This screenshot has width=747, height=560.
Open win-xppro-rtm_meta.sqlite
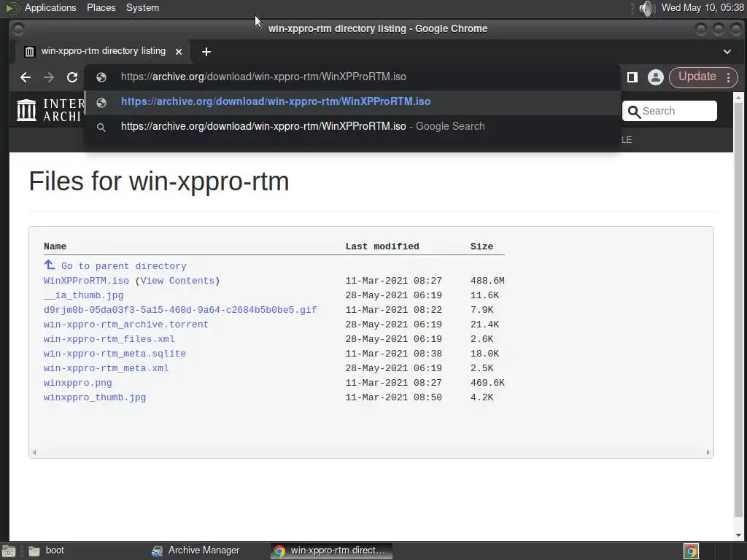coord(115,354)
